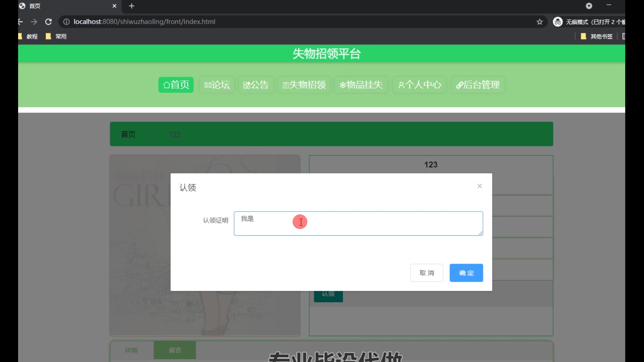Select the 失物招领 navigation item

pos(304,85)
